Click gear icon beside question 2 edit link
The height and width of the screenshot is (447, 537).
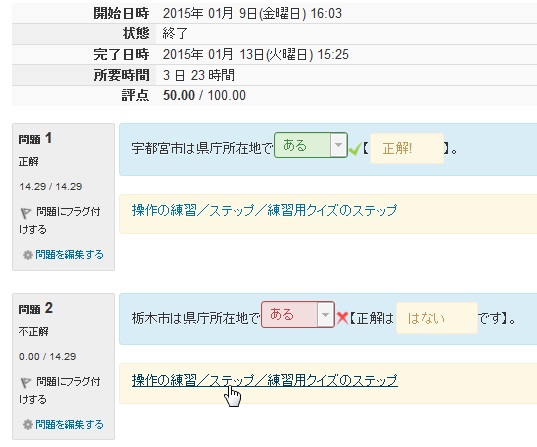click(28, 425)
